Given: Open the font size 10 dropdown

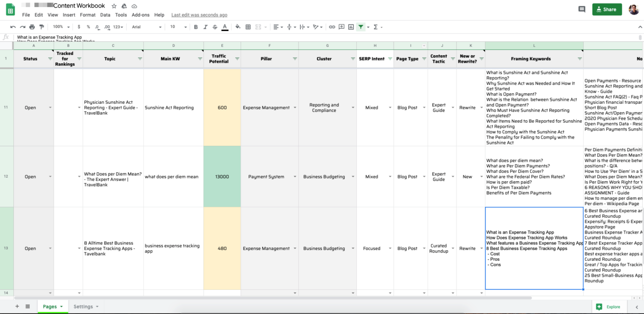Looking at the screenshot, I should (178, 27).
